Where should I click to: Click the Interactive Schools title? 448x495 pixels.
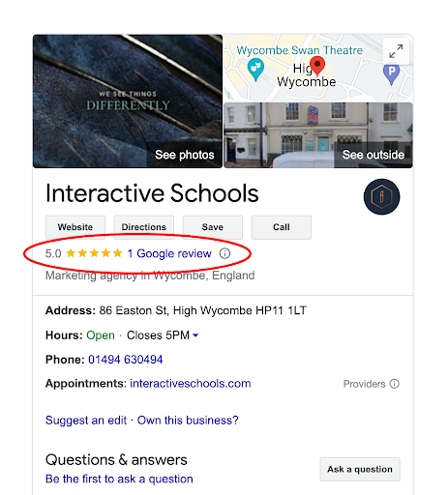coord(152,193)
